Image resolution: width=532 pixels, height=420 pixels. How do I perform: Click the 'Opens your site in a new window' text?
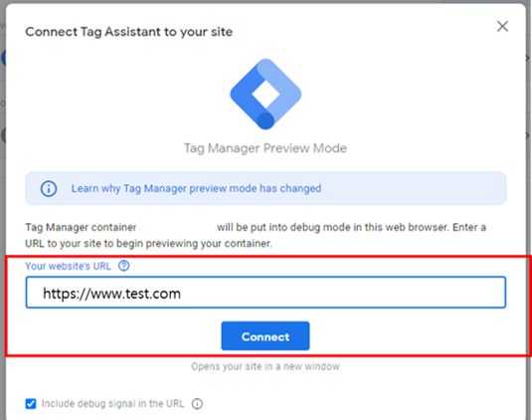[266, 366]
